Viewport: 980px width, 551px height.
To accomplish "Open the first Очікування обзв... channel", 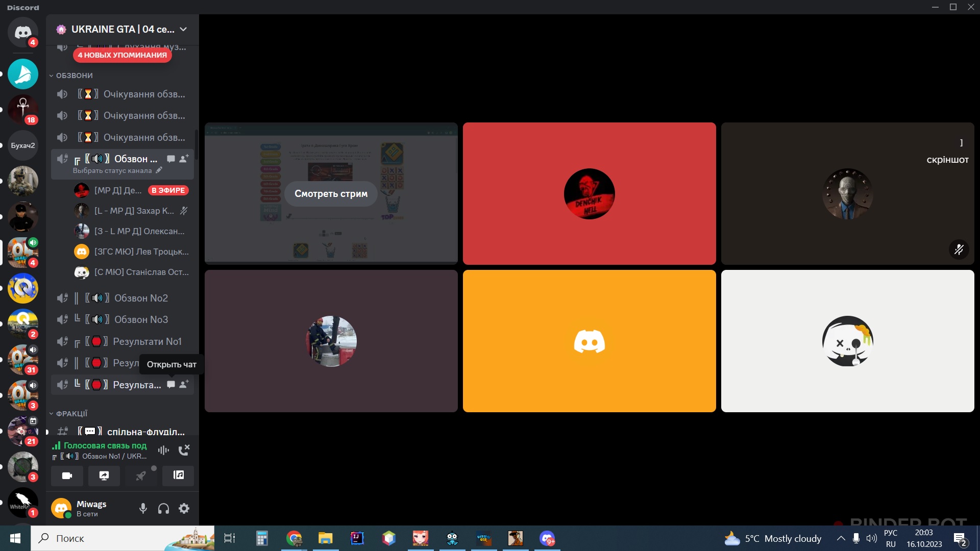I will click(x=122, y=94).
